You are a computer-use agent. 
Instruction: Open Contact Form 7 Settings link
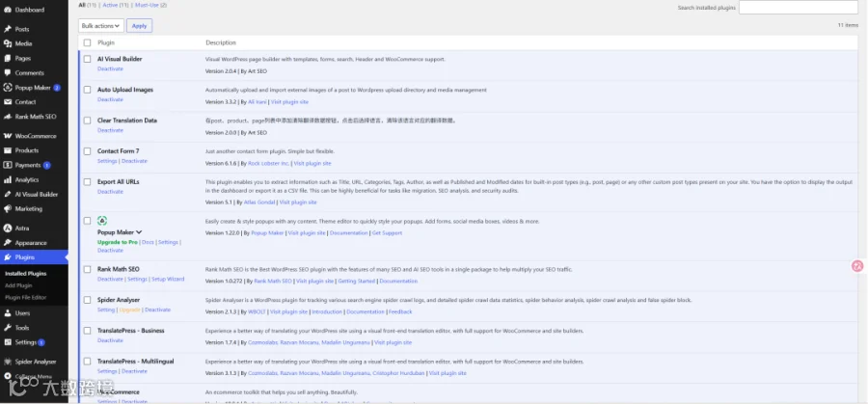[107, 161]
